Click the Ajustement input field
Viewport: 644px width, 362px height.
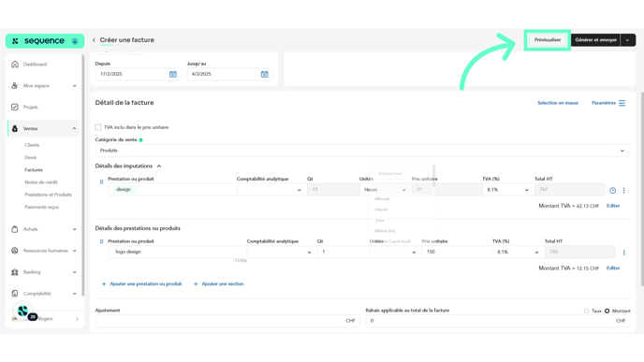pos(227,321)
